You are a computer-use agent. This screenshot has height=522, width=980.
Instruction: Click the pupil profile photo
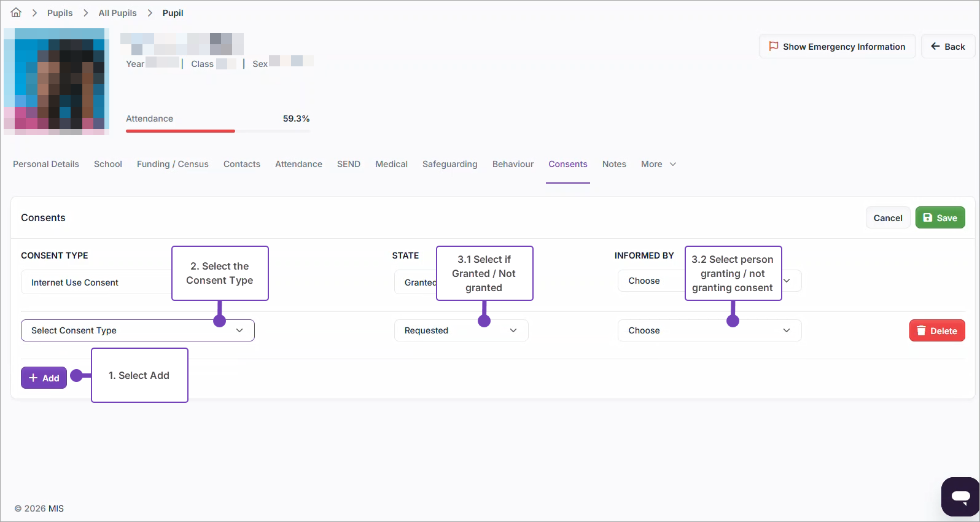point(56,82)
